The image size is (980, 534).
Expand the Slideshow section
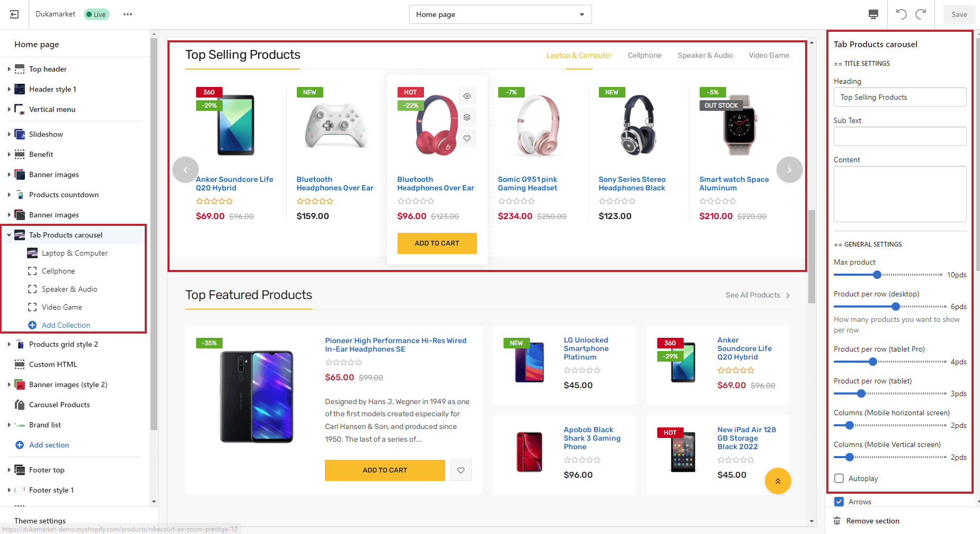tap(9, 134)
